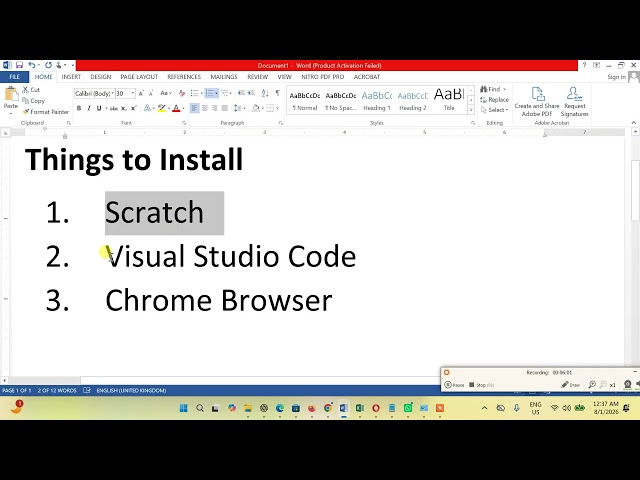Activate Format Painter
This screenshot has height=480, width=640.
[x=45, y=111]
